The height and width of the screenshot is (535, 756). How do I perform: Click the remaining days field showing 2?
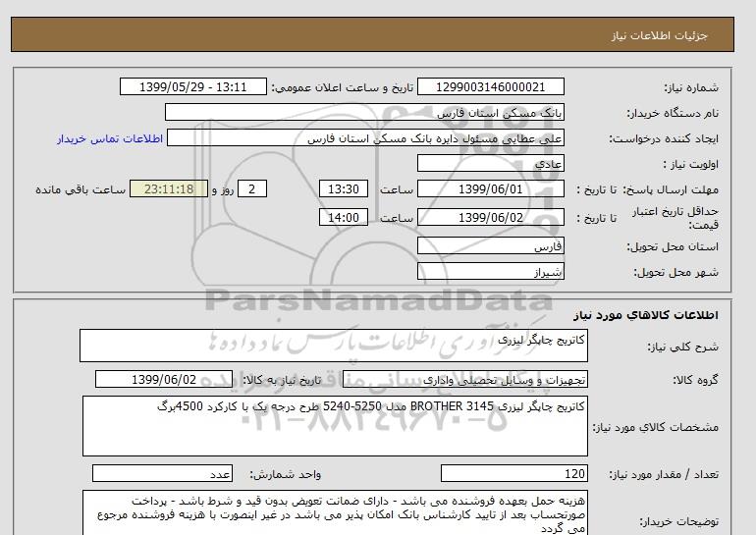coord(252,188)
